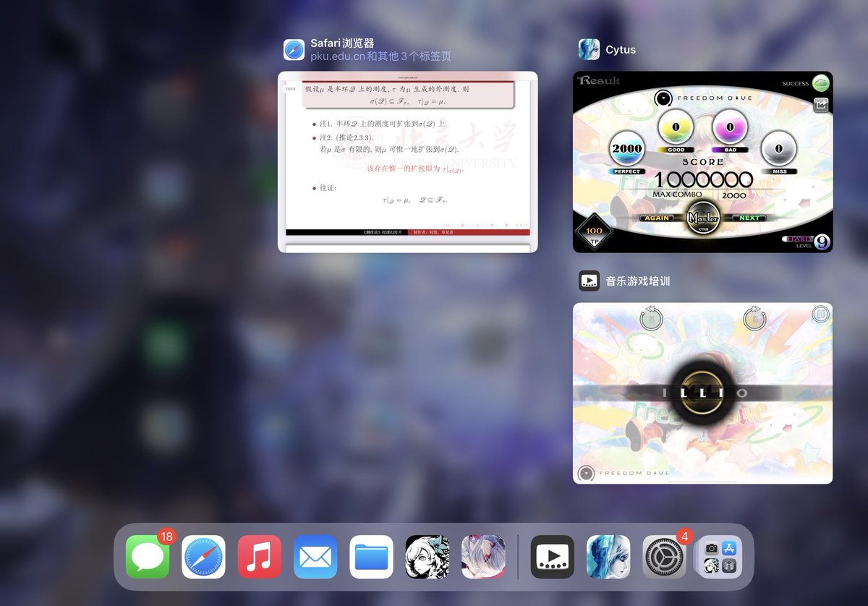868x606 pixels.
Task: Tap disc icon beside top FREEDOM DiVE title
Action: coord(663,98)
